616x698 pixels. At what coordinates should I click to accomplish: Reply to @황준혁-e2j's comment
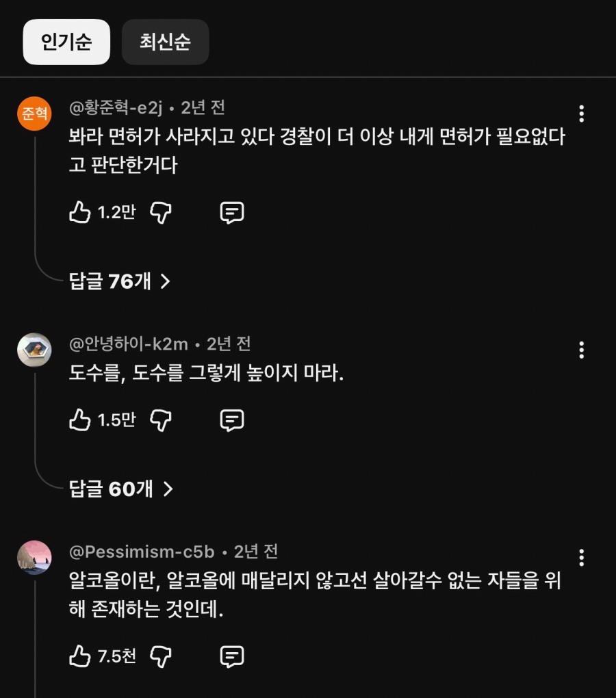point(232,213)
